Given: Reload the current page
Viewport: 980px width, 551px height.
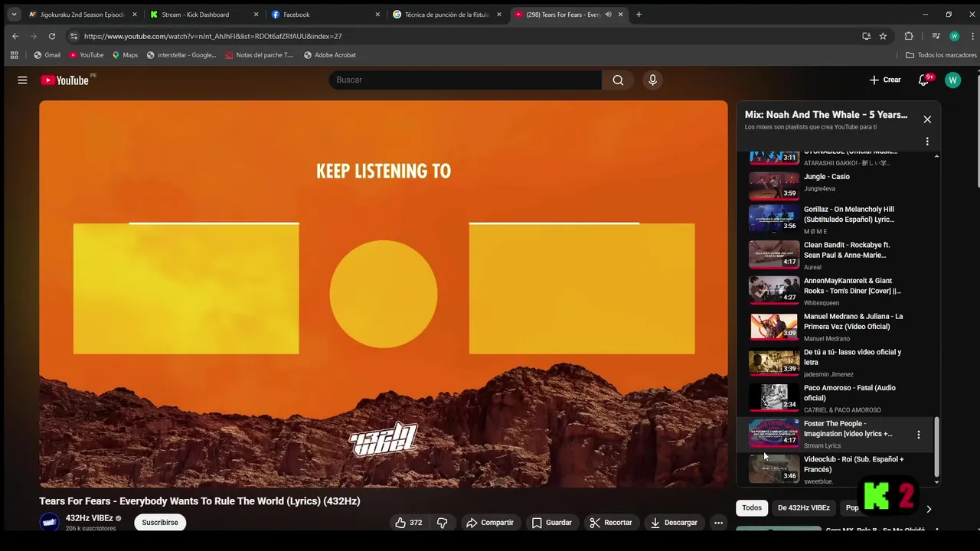Looking at the screenshot, I should (x=52, y=36).
